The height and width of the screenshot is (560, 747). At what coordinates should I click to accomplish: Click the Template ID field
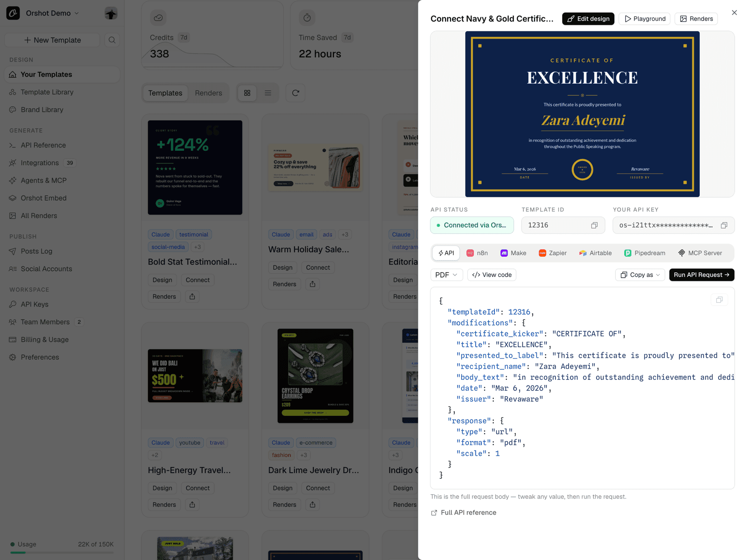pos(563,225)
